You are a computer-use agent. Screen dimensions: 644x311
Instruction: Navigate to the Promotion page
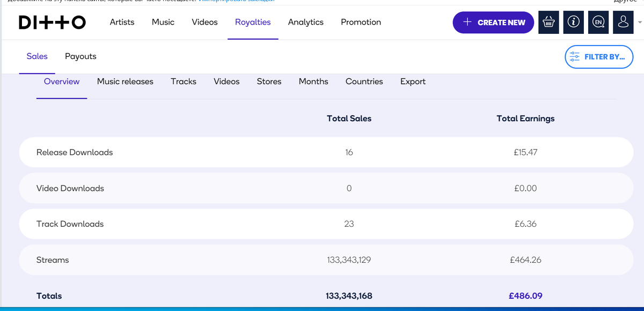361,23
